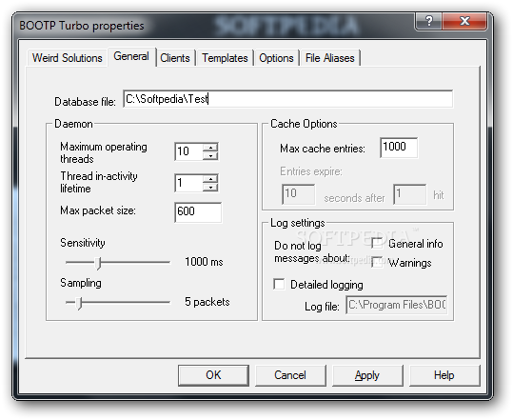Click the Thread in-activity lifetime value field
The width and height of the screenshot is (513, 420).
click(188, 183)
